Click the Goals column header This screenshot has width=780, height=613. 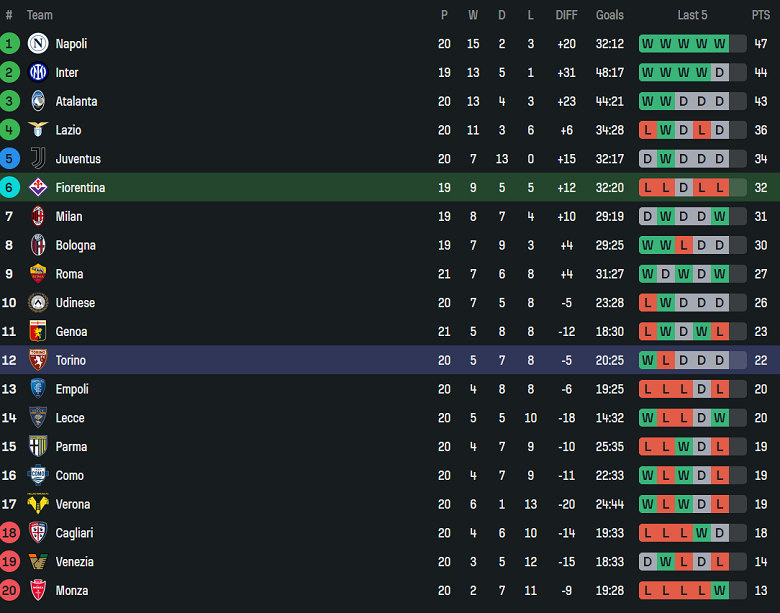click(610, 15)
